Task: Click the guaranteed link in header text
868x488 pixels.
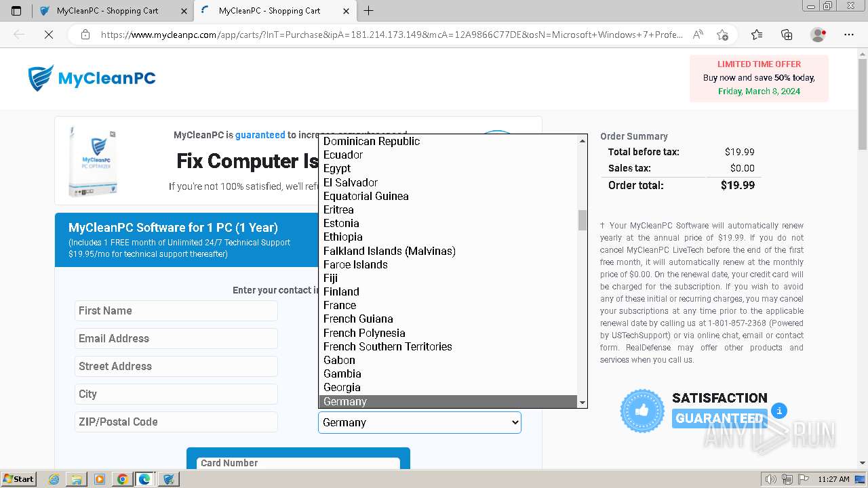Action: (260, 135)
